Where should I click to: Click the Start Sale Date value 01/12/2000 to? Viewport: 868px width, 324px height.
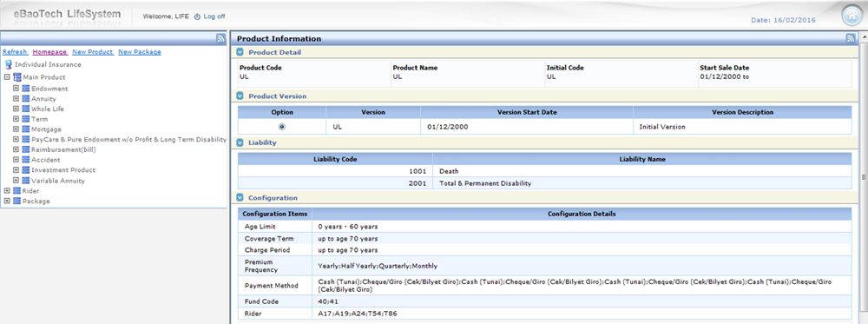pos(724,77)
